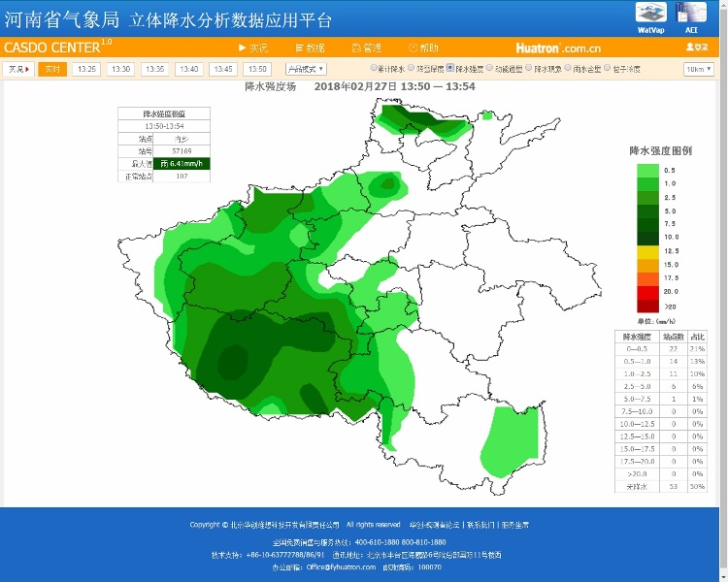This screenshot has width=728, height=582.
Task: Click the 帮助 menu icon
Action: pos(413,48)
